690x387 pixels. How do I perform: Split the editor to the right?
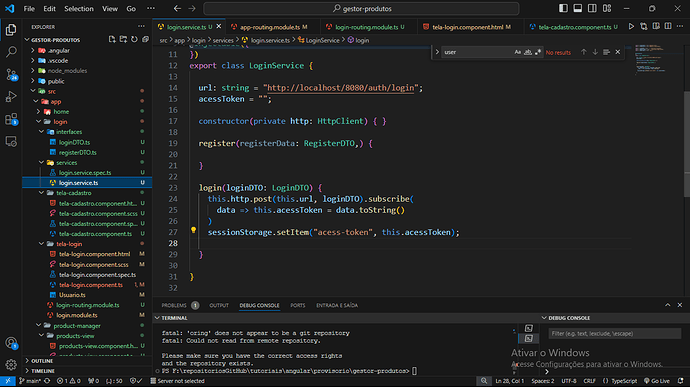coord(668,27)
